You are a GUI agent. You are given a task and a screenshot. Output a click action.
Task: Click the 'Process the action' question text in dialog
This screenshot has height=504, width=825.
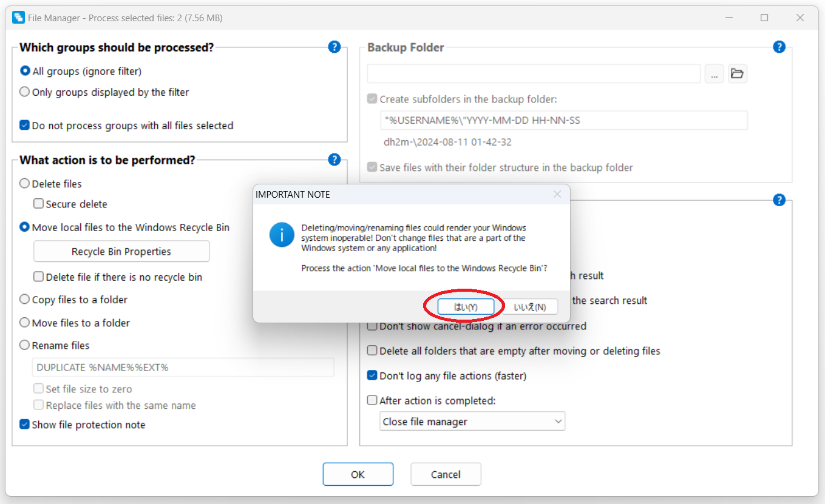pos(424,267)
